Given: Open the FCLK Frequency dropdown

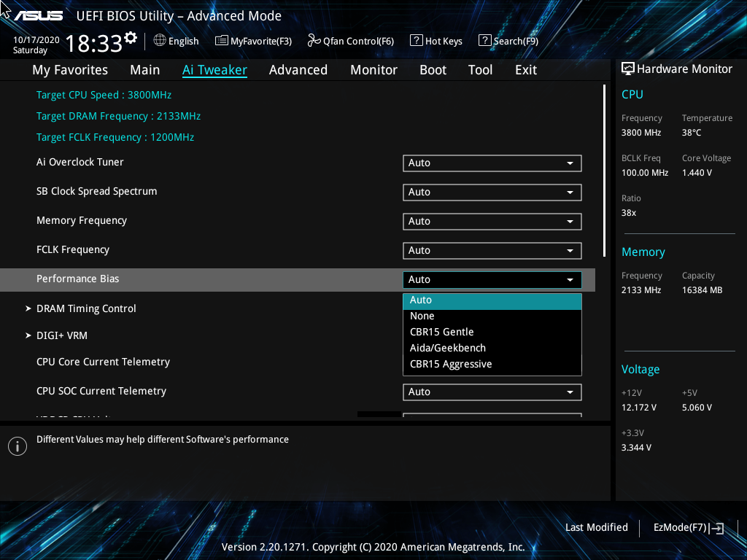Looking at the screenshot, I should [492, 251].
